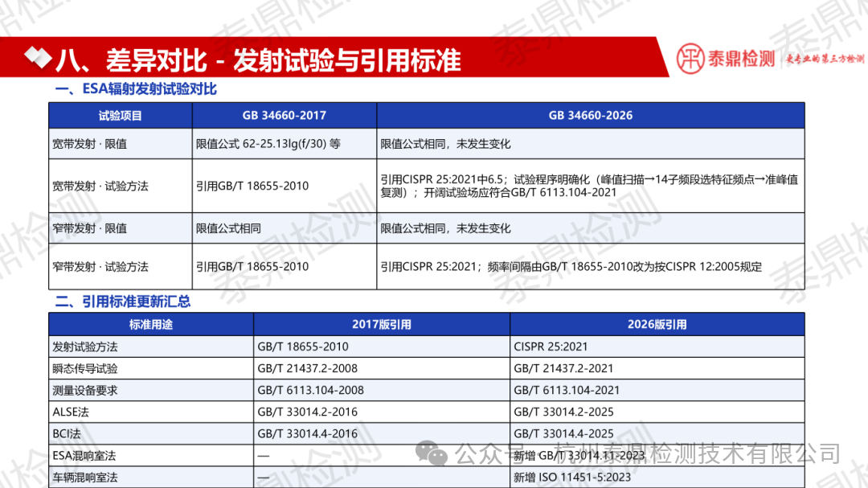Click the BCI法 row label
The height and width of the screenshot is (488, 868).
pyautogui.click(x=151, y=433)
